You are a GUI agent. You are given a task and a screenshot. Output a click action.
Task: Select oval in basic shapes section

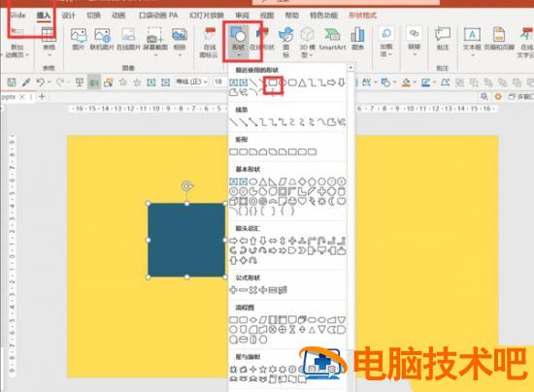click(x=253, y=181)
